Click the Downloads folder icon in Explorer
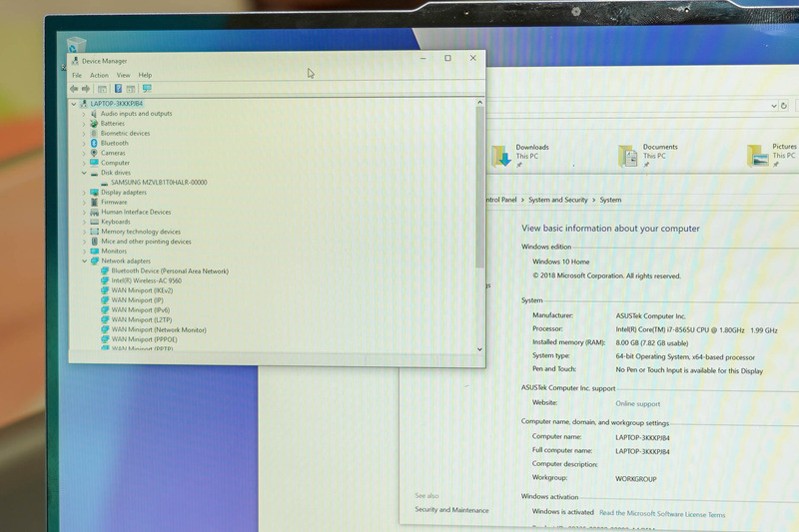This screenshot has width=799, height=532. (x=501, y=156)
